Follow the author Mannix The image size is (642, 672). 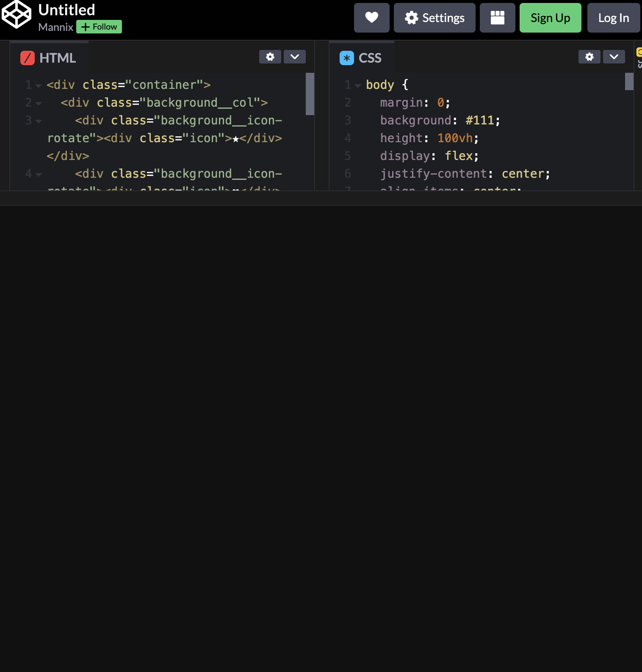[99, 27]
